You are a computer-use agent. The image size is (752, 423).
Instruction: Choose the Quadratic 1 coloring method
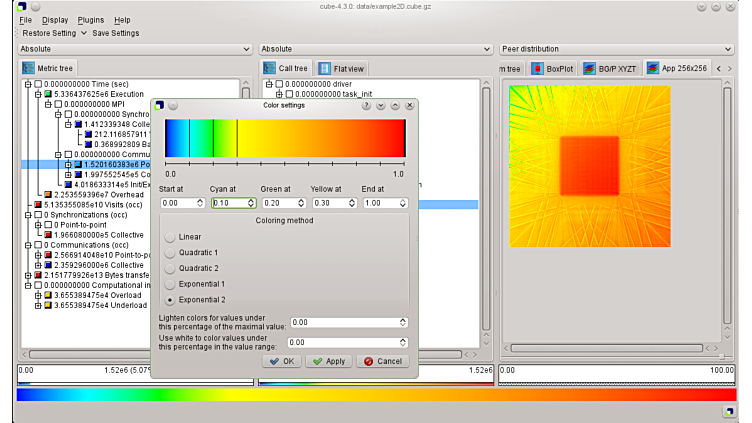tap(170, 252)
